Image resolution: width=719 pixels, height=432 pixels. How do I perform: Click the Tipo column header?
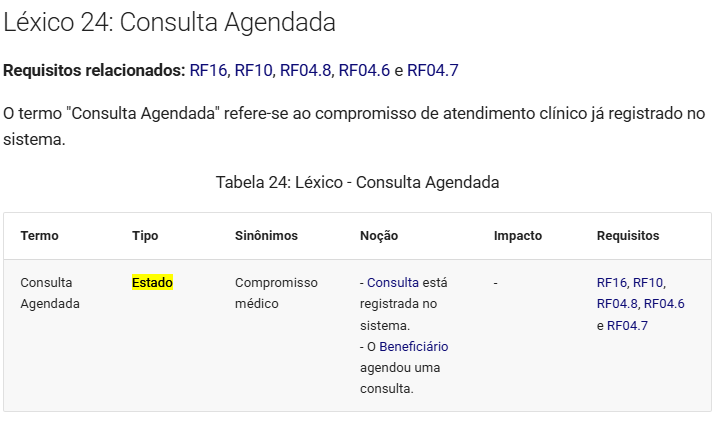click(x=145, y=236)
